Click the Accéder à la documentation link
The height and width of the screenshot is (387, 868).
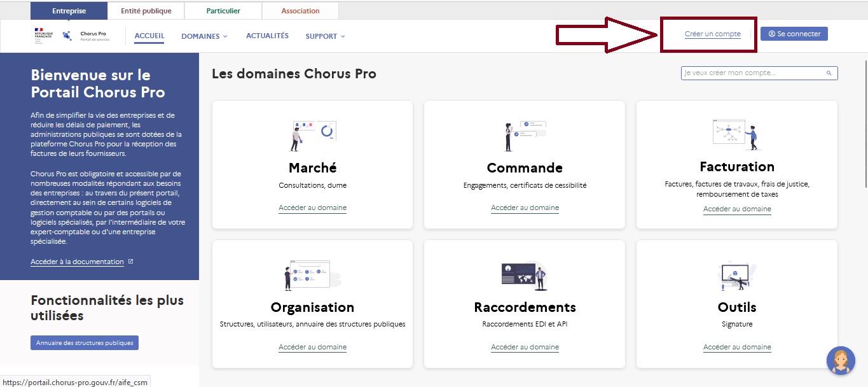coord(77,262)
